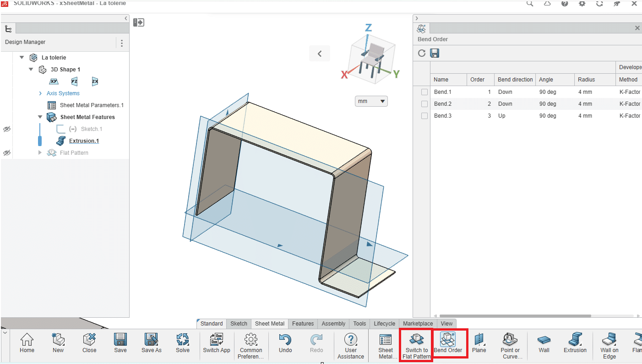Screen dimensions: 642x364
Task: Expand the Axis Systems node
Action: pos(40,93)
